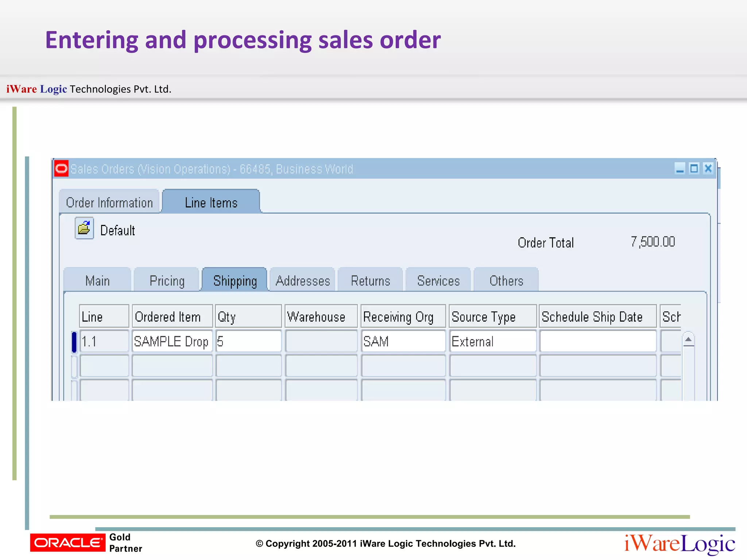Switch to the Order Information tab
The width and height of the screenshot is (747, 560).
pyautogui.click(x=109, y=201)
